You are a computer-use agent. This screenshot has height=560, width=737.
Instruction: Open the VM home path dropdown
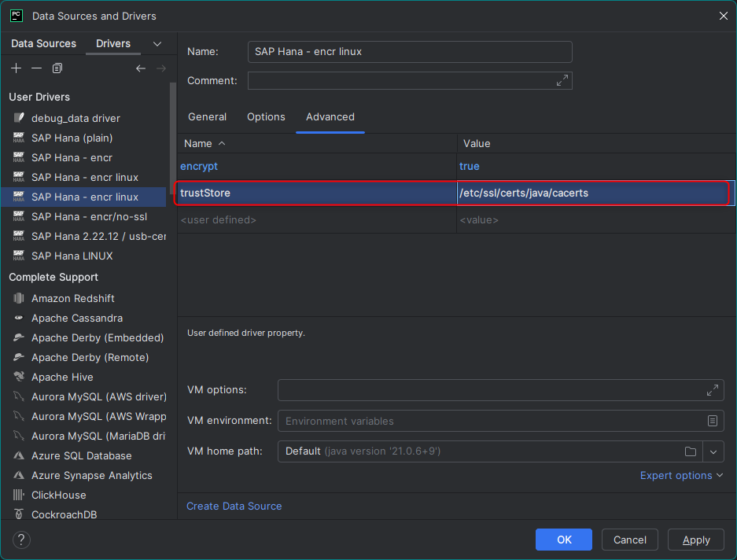click(x=713, y=451)
